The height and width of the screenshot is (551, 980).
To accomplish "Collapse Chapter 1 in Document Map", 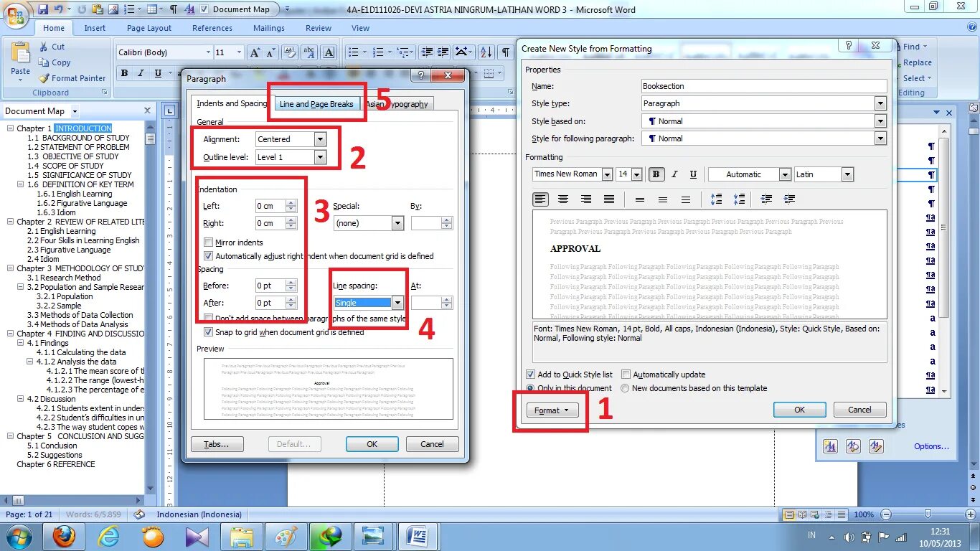I will click(11, 128).
